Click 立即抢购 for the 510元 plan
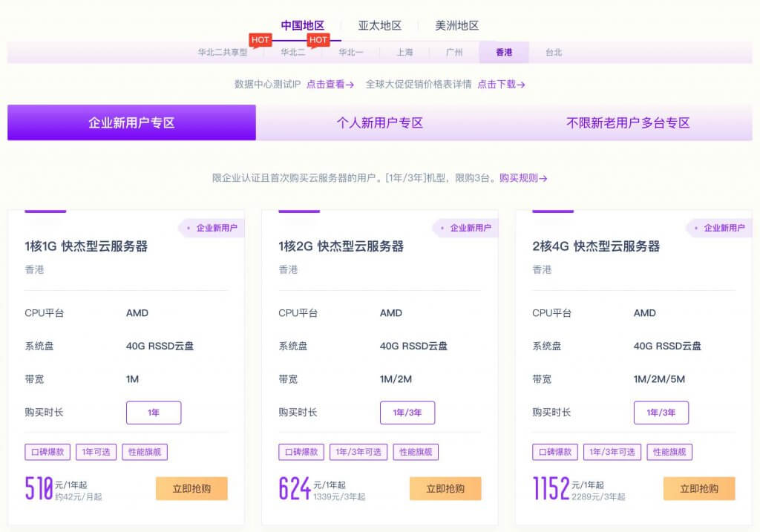The height and width of the screenshot is (532, 760). tap(191, 489)
